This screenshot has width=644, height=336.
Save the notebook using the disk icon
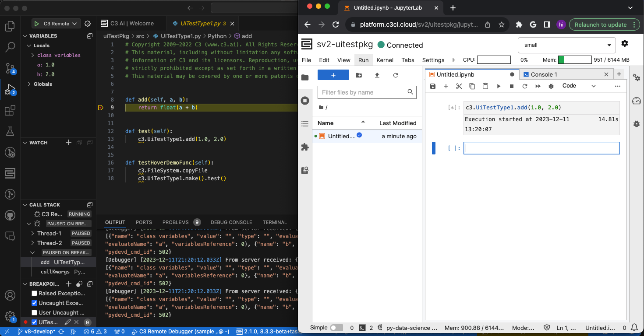pyautogui.click(x=432, y=86)
